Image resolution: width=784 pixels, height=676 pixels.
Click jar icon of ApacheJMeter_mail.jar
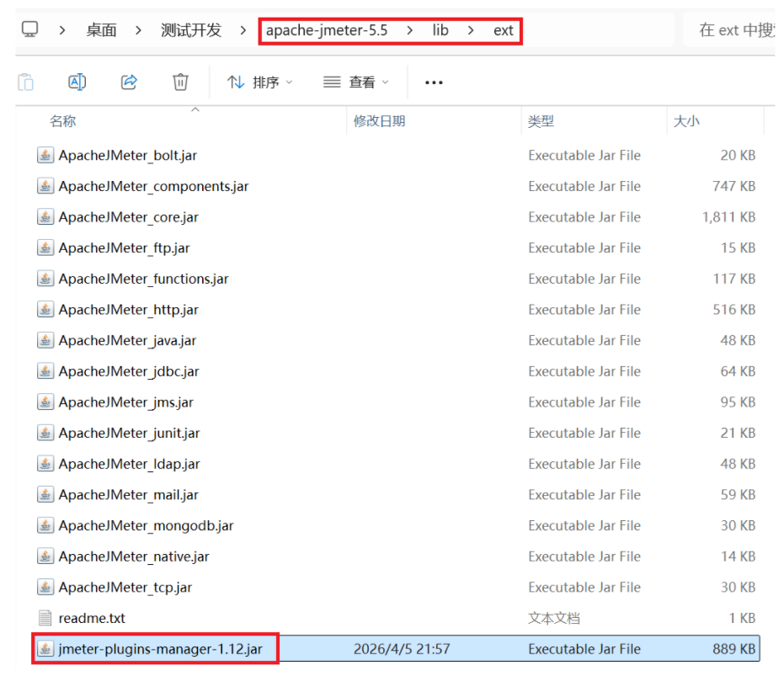pyautogui.click(x=45, y=494)
